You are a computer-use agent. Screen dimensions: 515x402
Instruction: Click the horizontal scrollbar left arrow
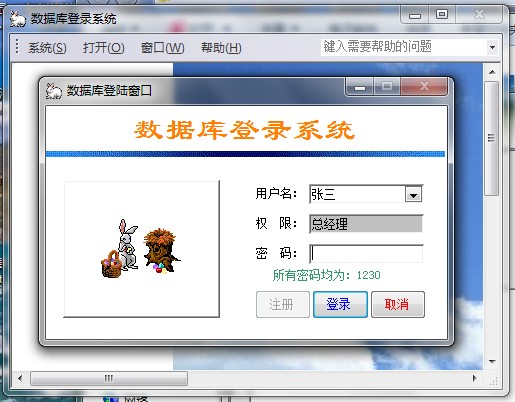[20, 378]
